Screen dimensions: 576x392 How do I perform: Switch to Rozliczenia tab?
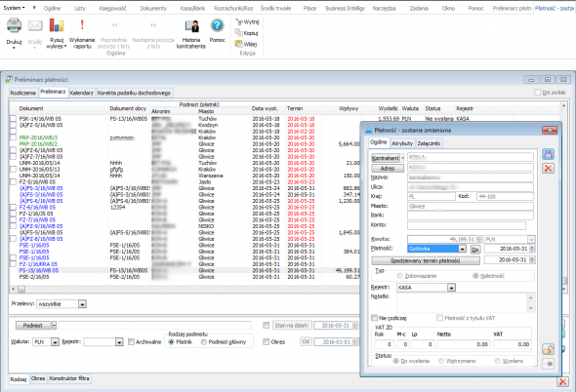click(x=22, y=93)
